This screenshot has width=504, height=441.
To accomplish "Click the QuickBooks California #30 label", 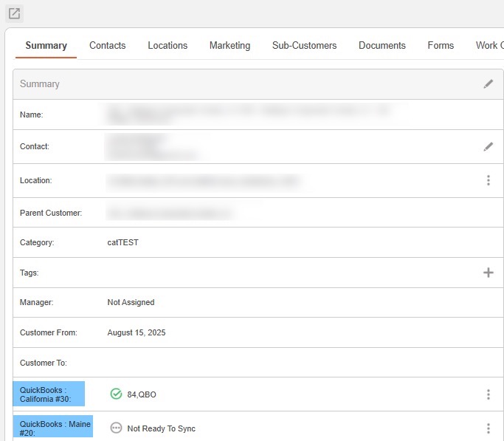I will click(49, 394).
